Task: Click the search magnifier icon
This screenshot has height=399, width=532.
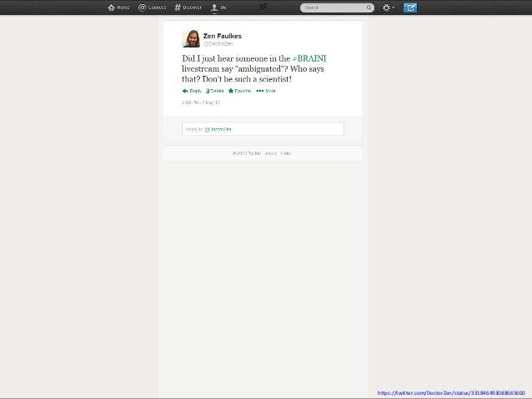Action: point(369,7)
